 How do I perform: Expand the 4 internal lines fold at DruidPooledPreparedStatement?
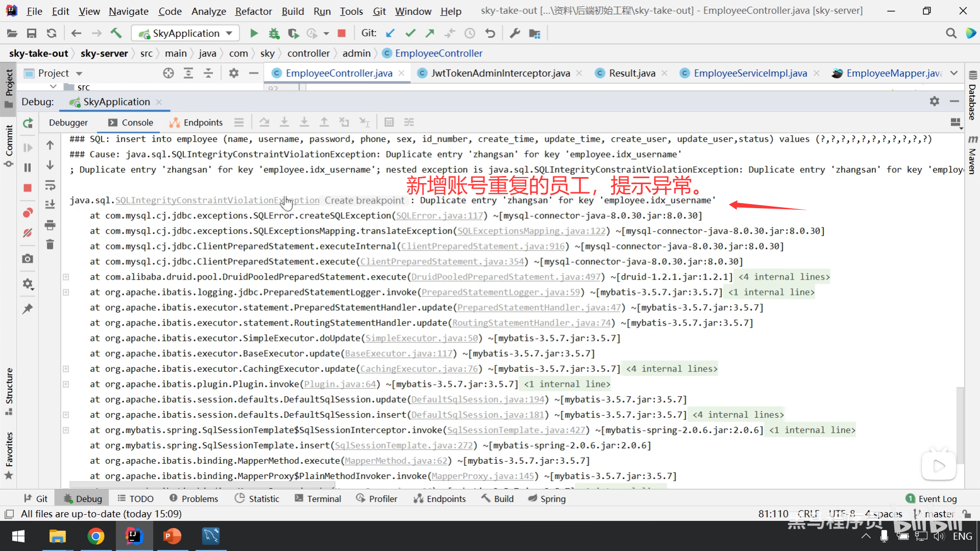click(784, 277)
